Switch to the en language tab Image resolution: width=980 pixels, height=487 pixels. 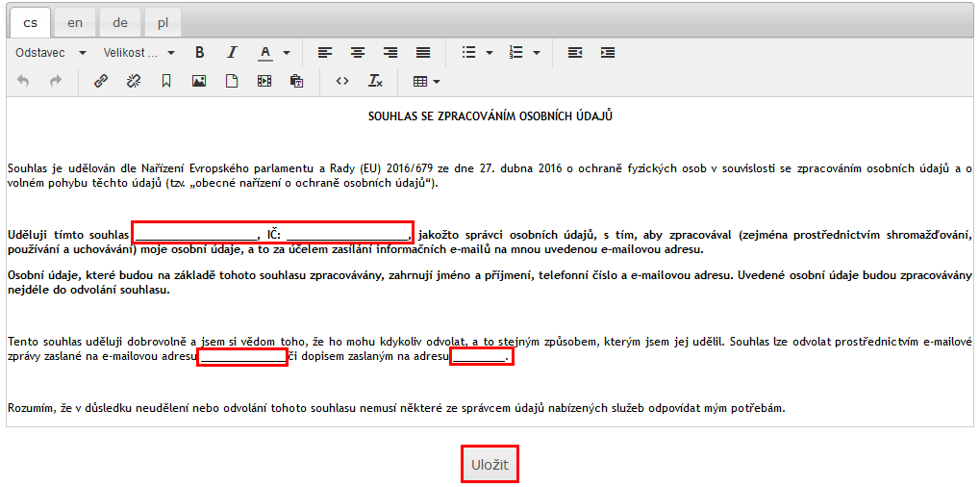75,23
